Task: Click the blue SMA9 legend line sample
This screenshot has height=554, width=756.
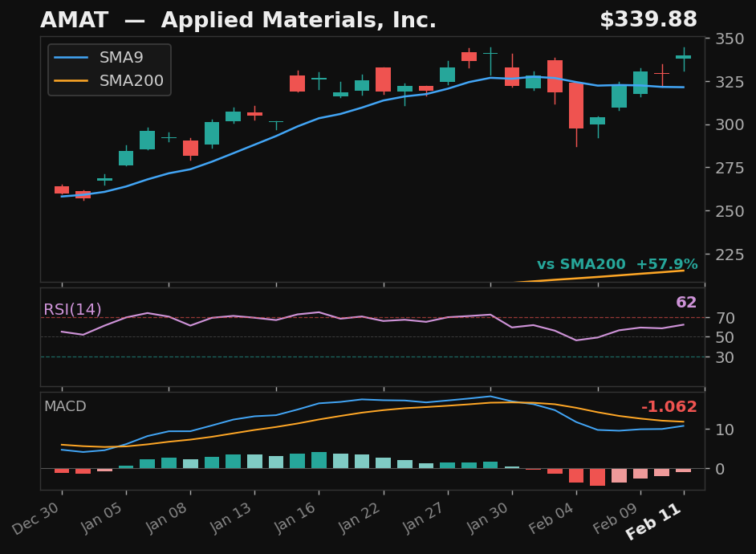Action: point(71,58)
